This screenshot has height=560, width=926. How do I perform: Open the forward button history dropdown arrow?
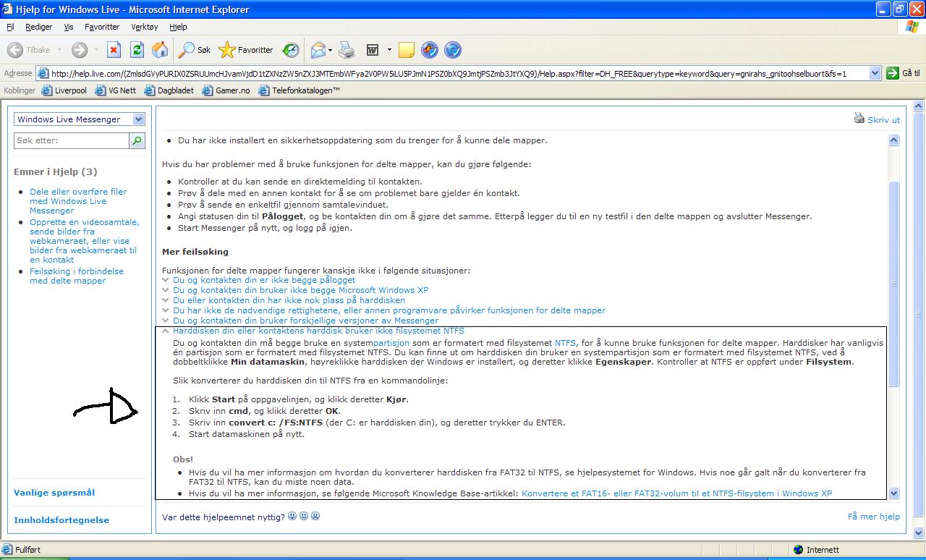[95, 50]
